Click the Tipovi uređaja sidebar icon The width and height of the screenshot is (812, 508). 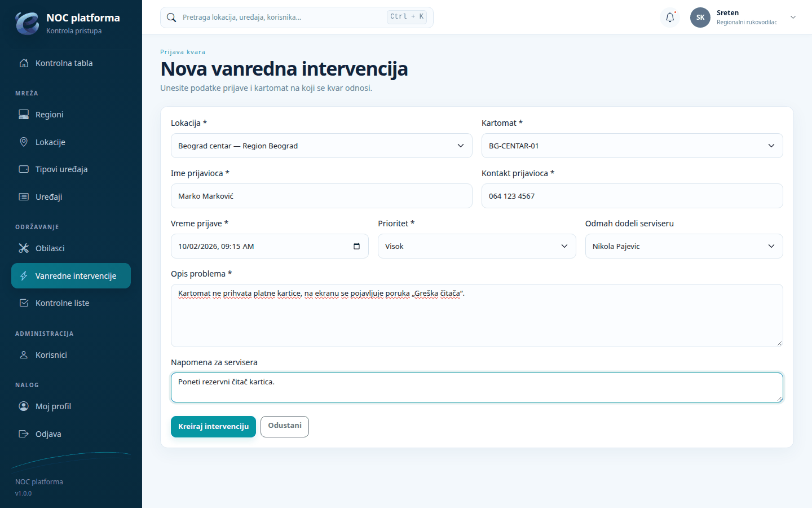click(x=24, y=169)
